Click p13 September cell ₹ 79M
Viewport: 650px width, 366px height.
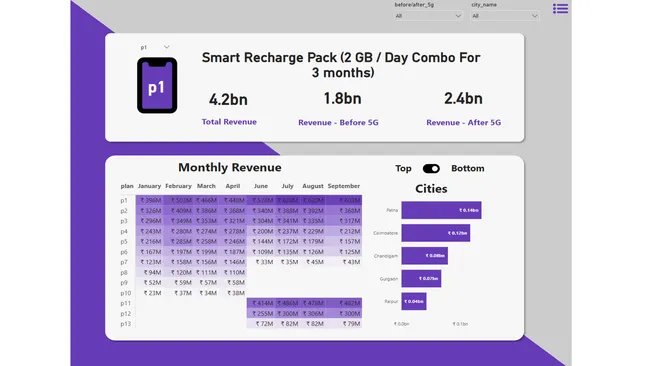pyautogui.click(x=344, y=323)
